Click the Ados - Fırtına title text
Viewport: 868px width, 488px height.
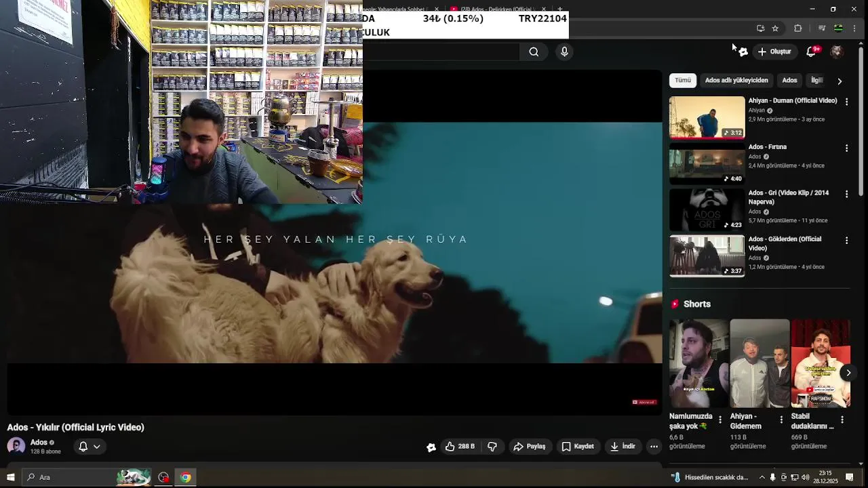pos(768,146)
